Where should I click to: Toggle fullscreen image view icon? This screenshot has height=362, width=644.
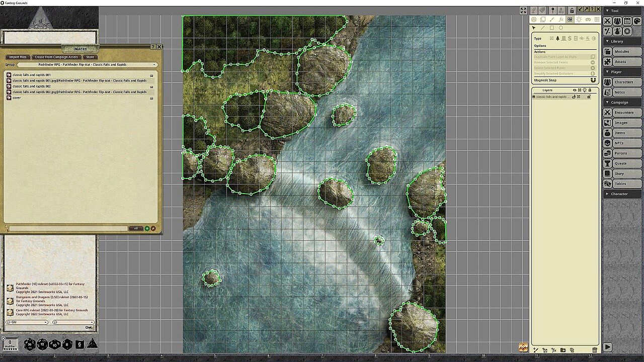[x=523, y=10]
